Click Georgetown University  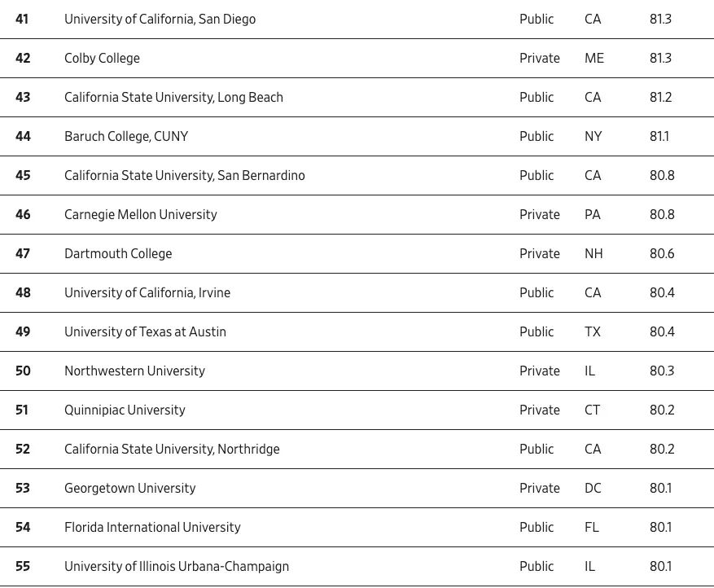coord(130,488)
